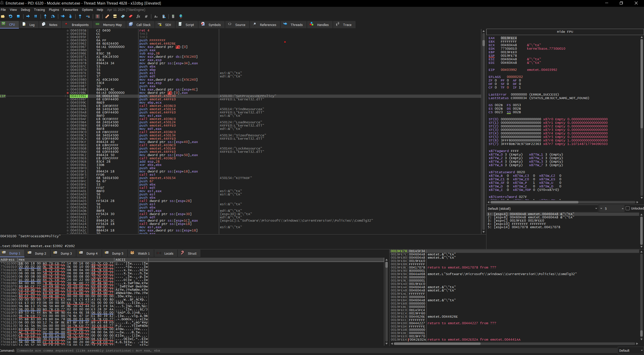
Task: Pause execution with the pause icon
Action: click(36, 16)
